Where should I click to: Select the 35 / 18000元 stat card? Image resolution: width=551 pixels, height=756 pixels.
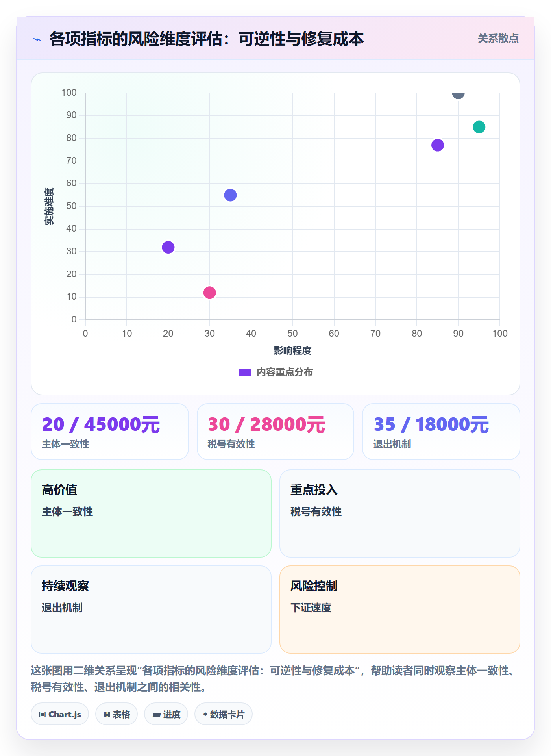[441, 432]
